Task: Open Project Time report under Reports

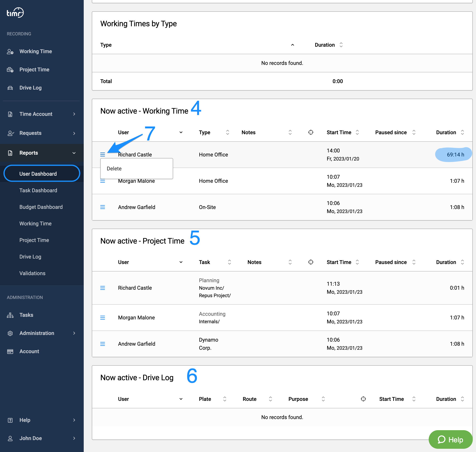Action: click(x=34, y=240)
